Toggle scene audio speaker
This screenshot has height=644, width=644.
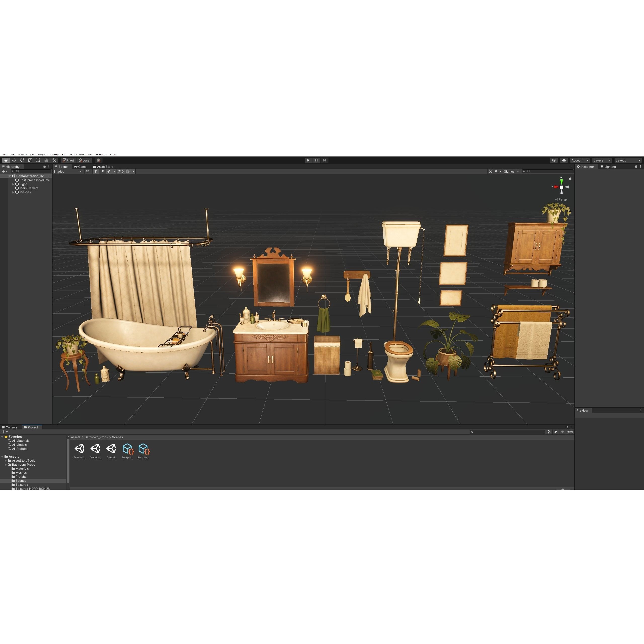102,171
